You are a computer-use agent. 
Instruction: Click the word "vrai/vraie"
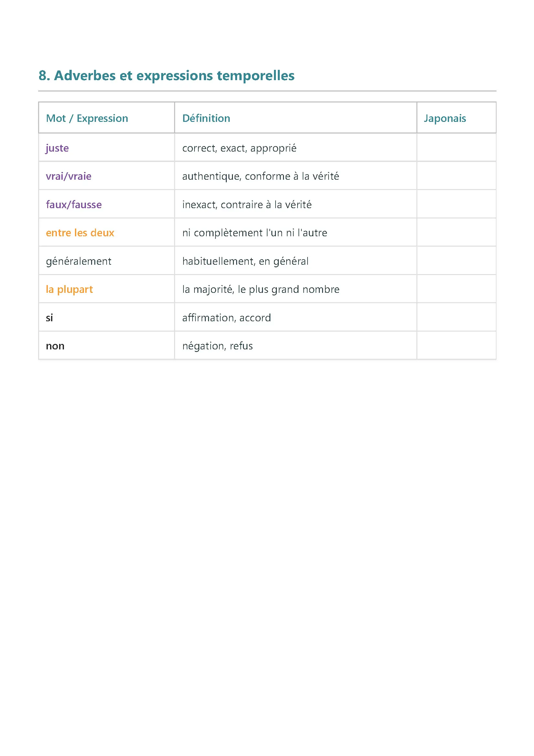click(68, 176)
